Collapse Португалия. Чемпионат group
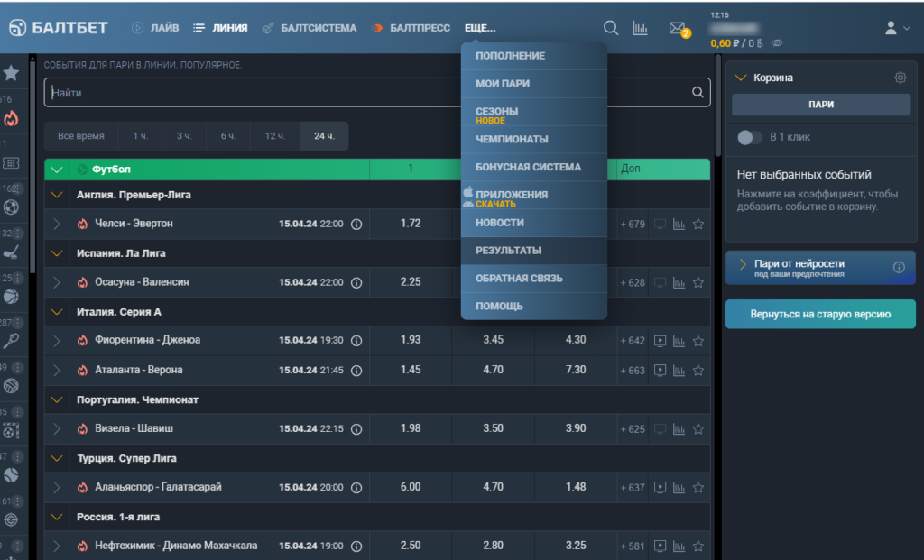This screenshot has width=924, height=560. (x=57, y=399)
